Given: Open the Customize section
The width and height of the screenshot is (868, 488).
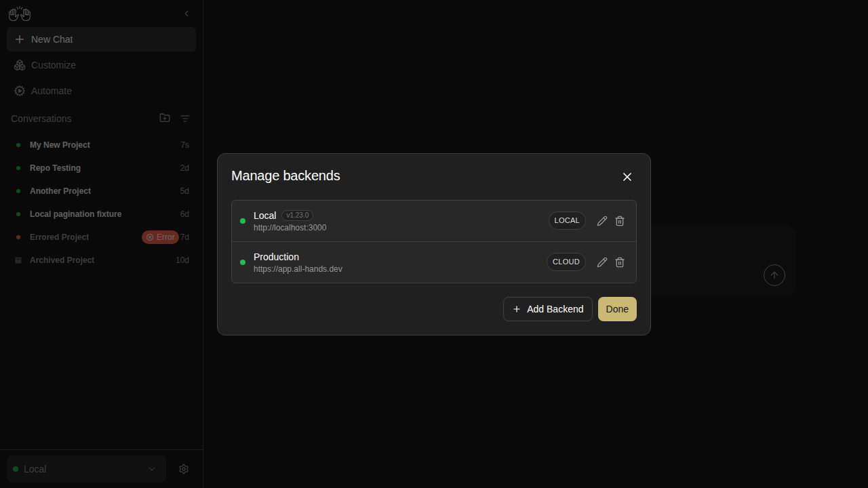Looking at the screenshot, I should pos(101,65).
